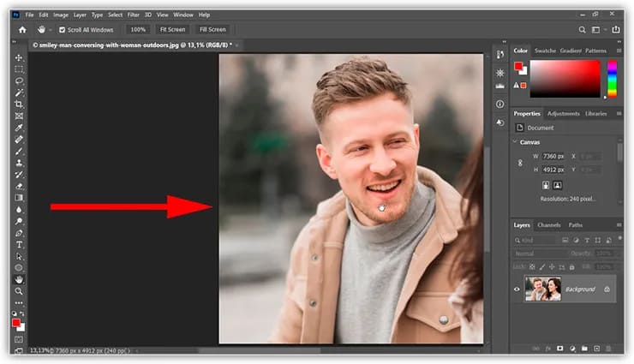Toggle filter for type layers
This screenshot has height=364, width=634.
(587, 241)
